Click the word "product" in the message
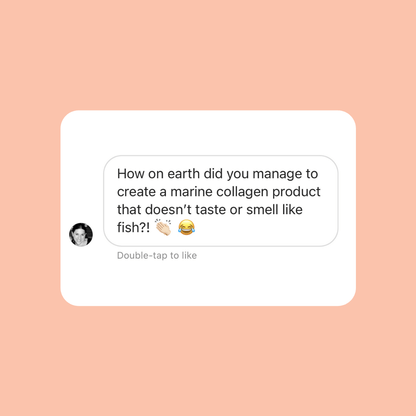 (296, 192)
